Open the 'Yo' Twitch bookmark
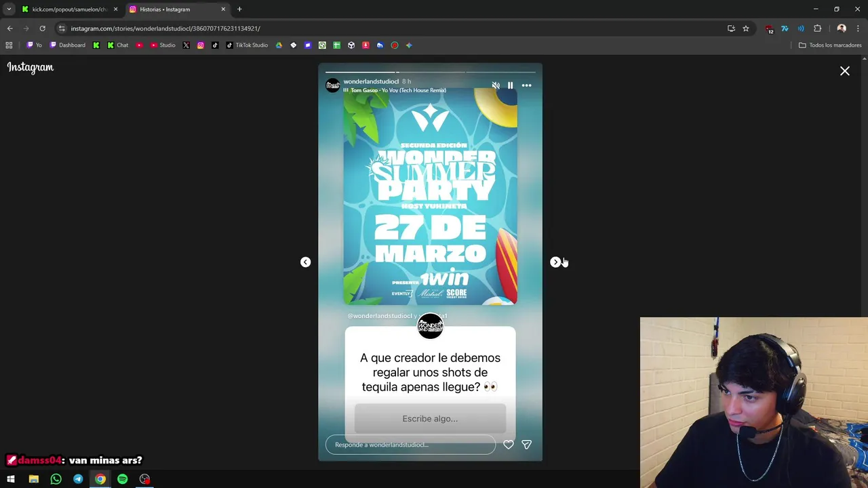The width and height of the screenshot is (868, 488). pyautogui.click(x=35, y=45)
